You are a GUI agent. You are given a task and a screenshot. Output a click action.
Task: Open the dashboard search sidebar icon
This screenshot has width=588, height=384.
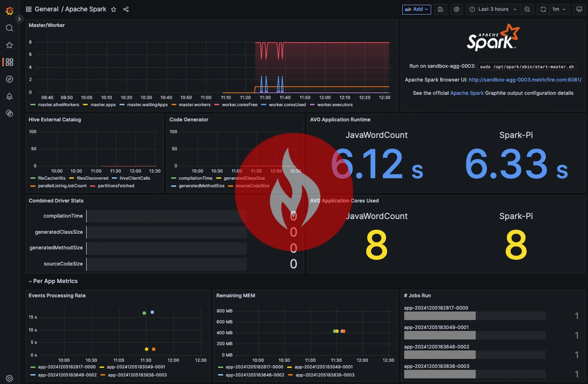coord(10,28)
